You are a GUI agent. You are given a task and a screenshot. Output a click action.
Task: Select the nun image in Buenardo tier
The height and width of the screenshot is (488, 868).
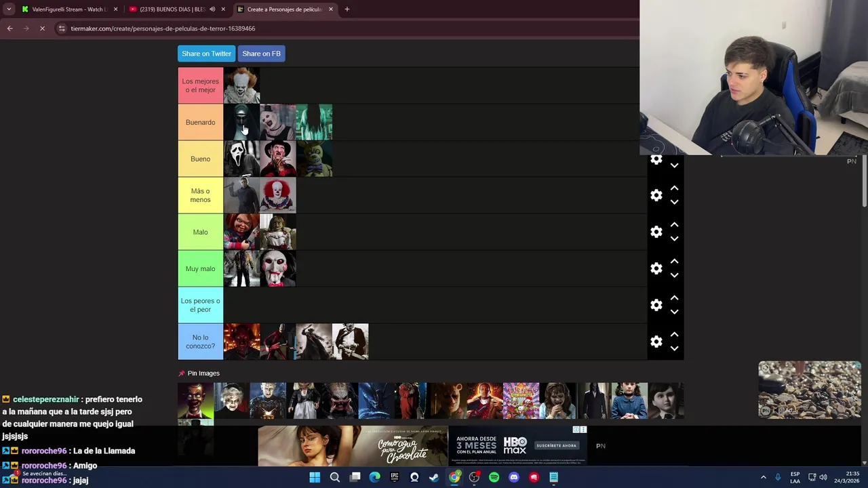pos(241,122)
